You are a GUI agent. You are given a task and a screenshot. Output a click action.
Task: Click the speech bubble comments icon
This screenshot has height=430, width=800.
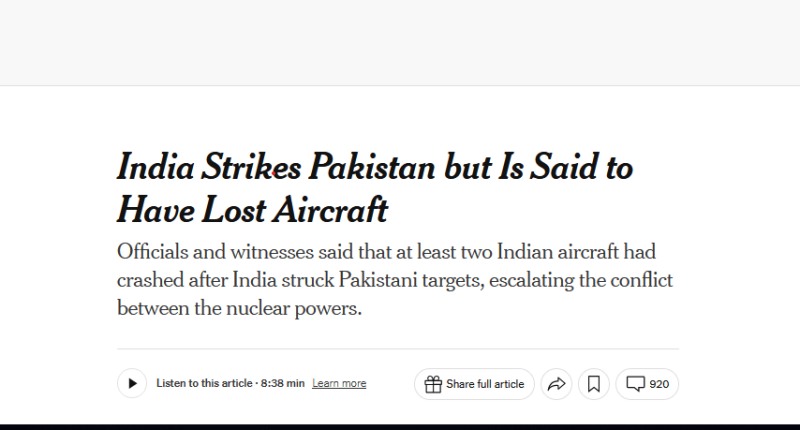click(636, 384)
